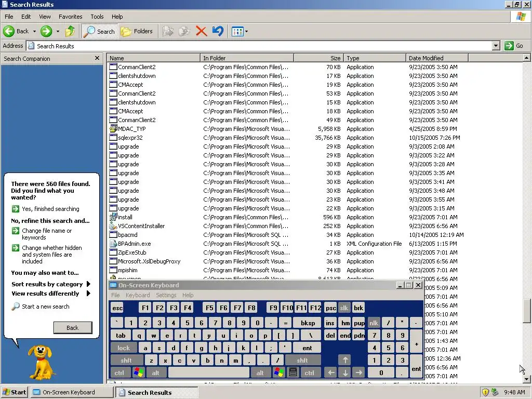Toggle the nlk (num lock) key
This screenshot has height=399, width=532.
374,323
